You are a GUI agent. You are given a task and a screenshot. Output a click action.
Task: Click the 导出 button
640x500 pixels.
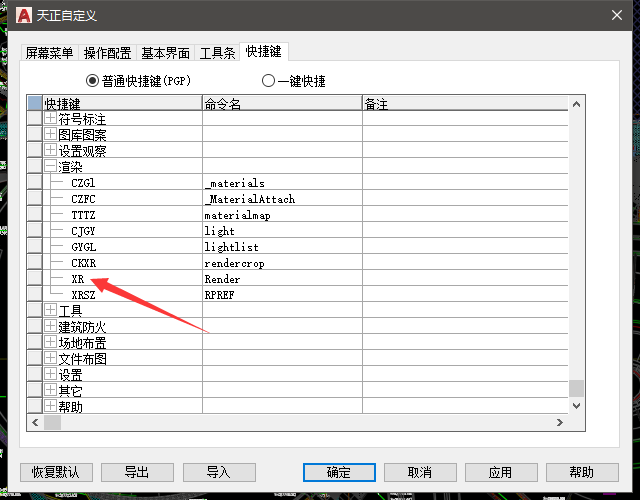137,472
